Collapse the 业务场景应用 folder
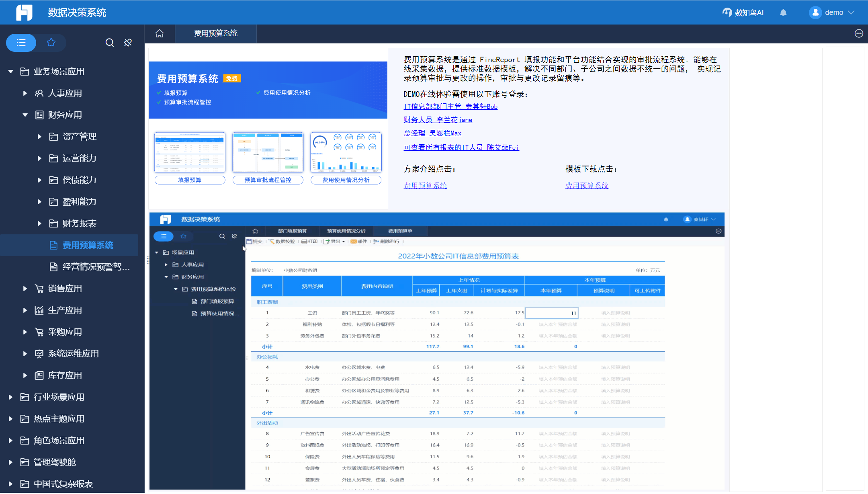This screenshot has width=868, height=494. pos(11,72)
